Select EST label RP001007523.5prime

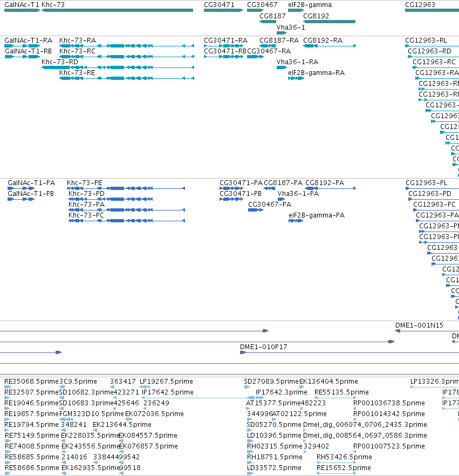pyautogui.click(x=389, y=446)
